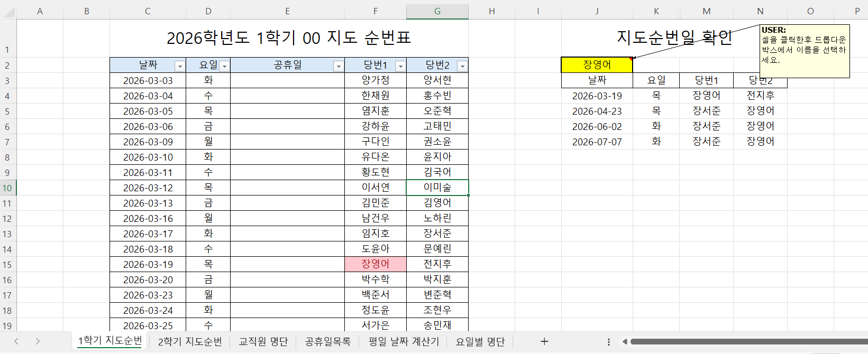
Task: Open the 당번2 filter dropdown arrow
Action: pyautogui.click(x=462, y=66)
